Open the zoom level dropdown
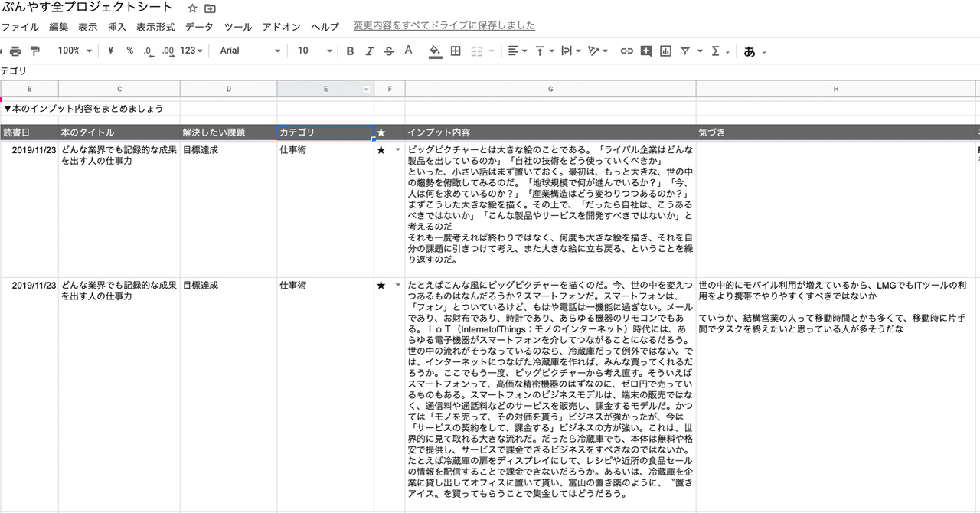 point(73,51)
